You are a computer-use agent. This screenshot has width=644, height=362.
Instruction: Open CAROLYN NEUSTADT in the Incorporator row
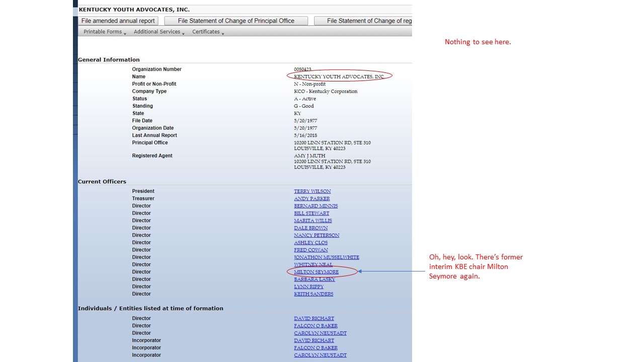(320, 355)
